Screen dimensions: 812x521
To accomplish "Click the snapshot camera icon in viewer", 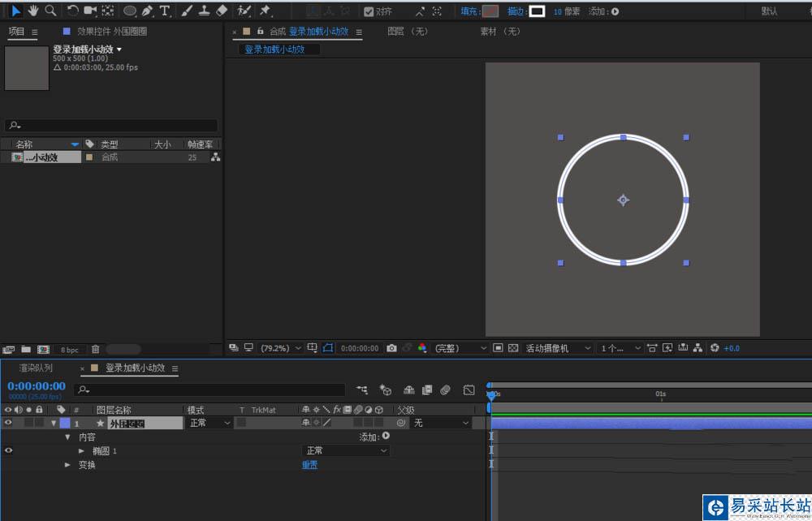I will 391,348.
